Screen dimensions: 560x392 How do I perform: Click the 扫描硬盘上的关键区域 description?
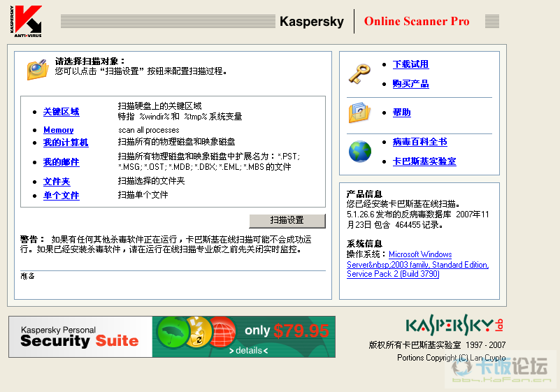(x=159, y=106)
